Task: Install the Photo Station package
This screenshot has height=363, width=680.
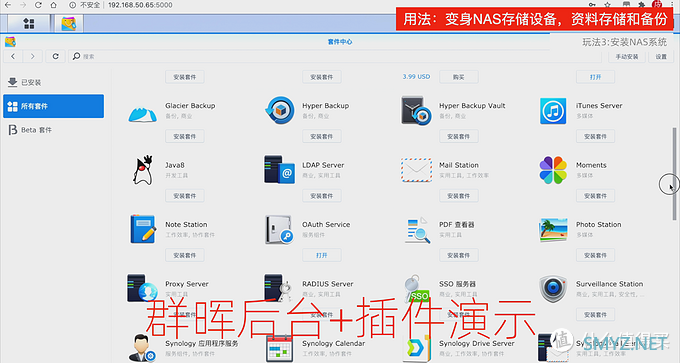Action: (x=595, y=255)
